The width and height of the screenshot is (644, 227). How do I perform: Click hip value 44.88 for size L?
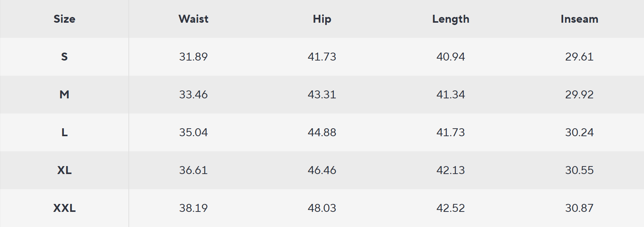(322, 132)
